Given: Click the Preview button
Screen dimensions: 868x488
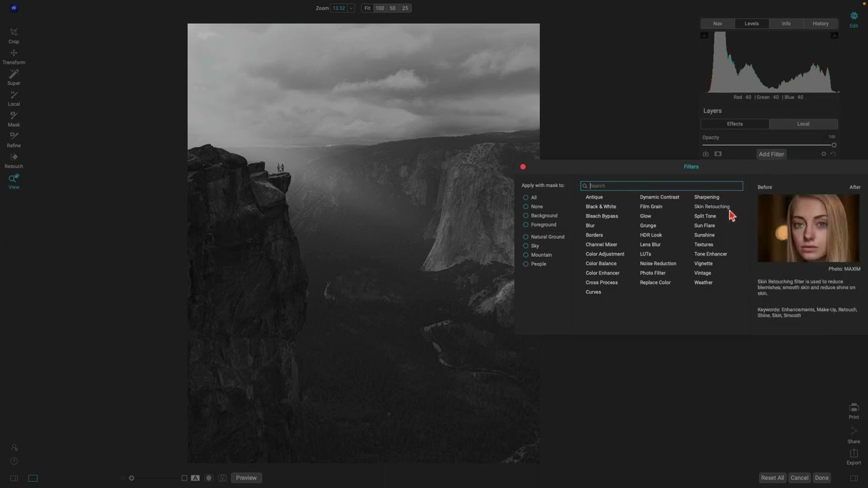Looking at the screenshot, I should point(246,478).
